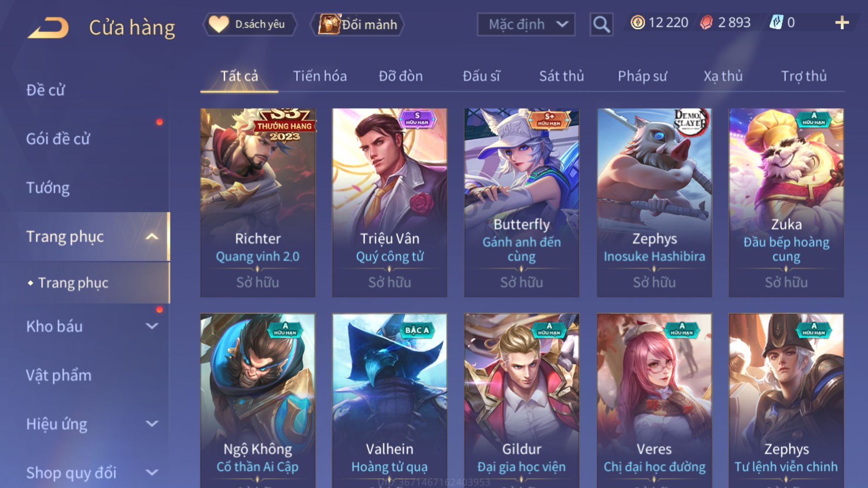The height and width of the screenshot is (488, 868).
Task: Open the Mặc định sort dropdown
Action: coord(526,24)
